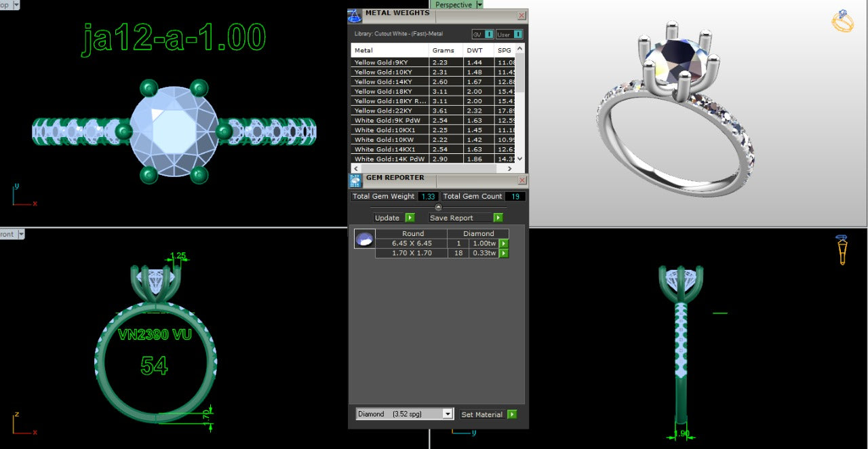Click the Metal Weights panel icon
The height and width of the screenshot is (449, 868).
tap(355, 16)
